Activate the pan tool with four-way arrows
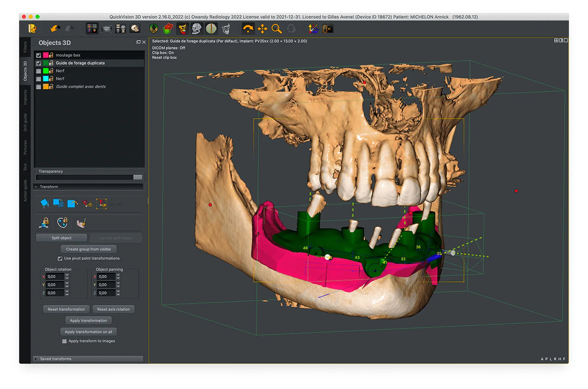This screenshot has height=389, width=588. [x=262, y=28]
